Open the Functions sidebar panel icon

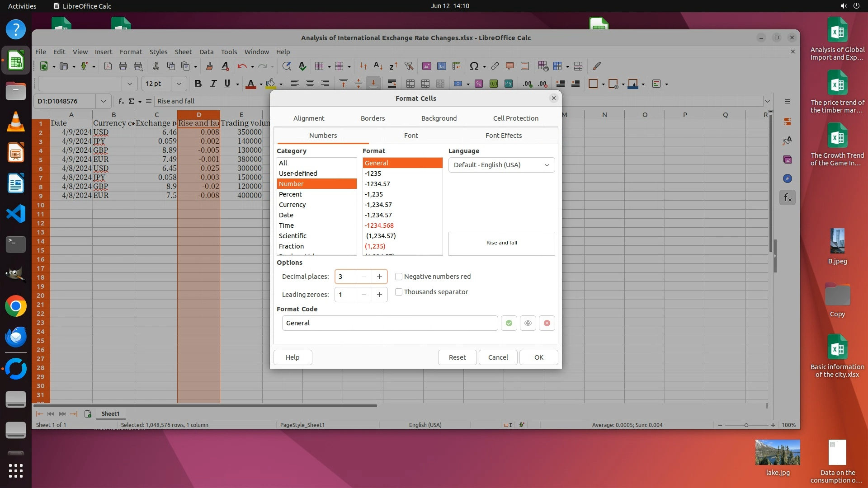tap(788, 197)
